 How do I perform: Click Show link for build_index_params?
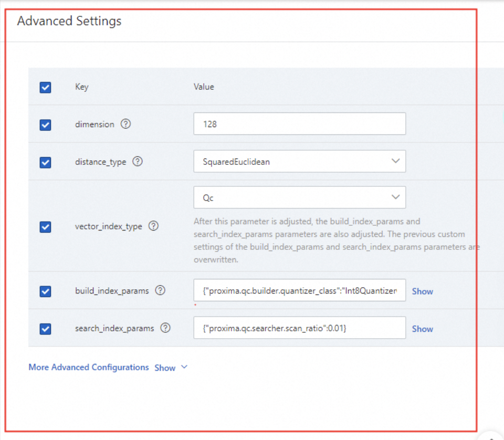pos(422,291)
